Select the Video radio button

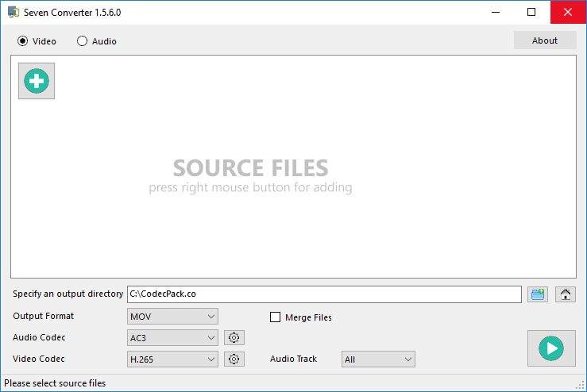(23, 41)
